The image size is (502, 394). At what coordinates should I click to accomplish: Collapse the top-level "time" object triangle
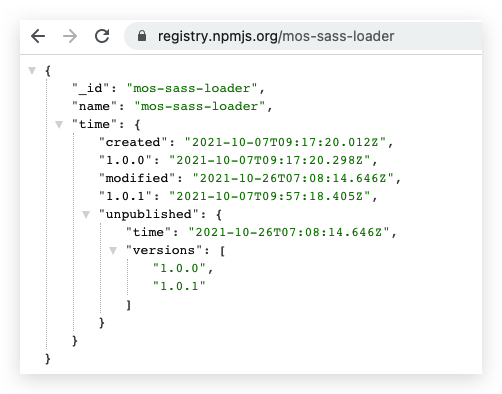(x=59, y=124)
